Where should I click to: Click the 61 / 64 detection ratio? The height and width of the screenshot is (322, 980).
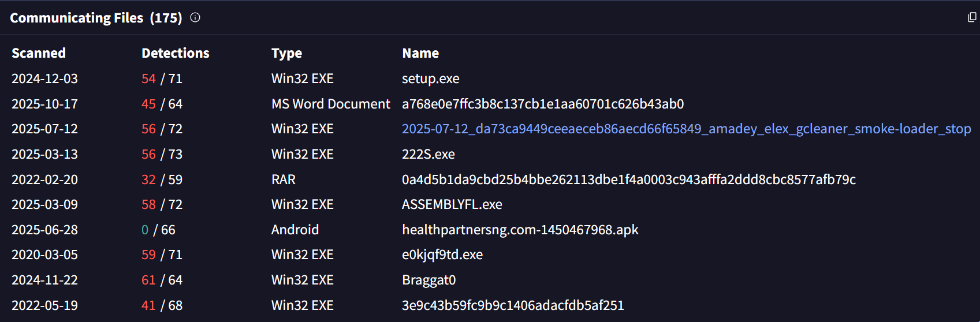click(162, 280)
